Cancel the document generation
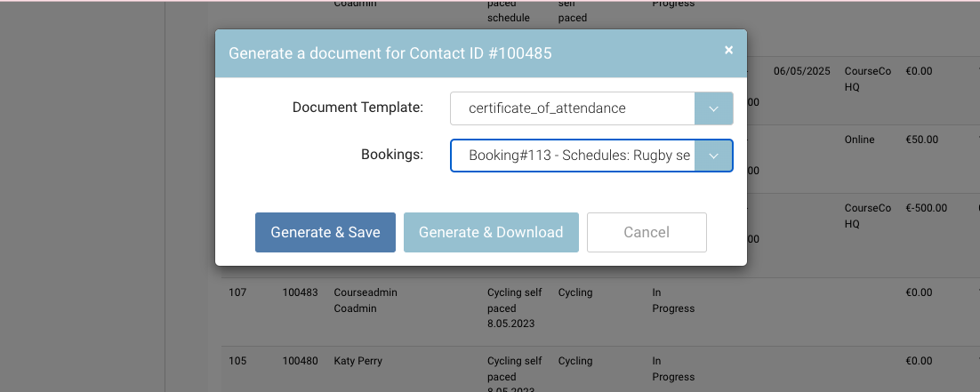 click(x=647, y=232)
